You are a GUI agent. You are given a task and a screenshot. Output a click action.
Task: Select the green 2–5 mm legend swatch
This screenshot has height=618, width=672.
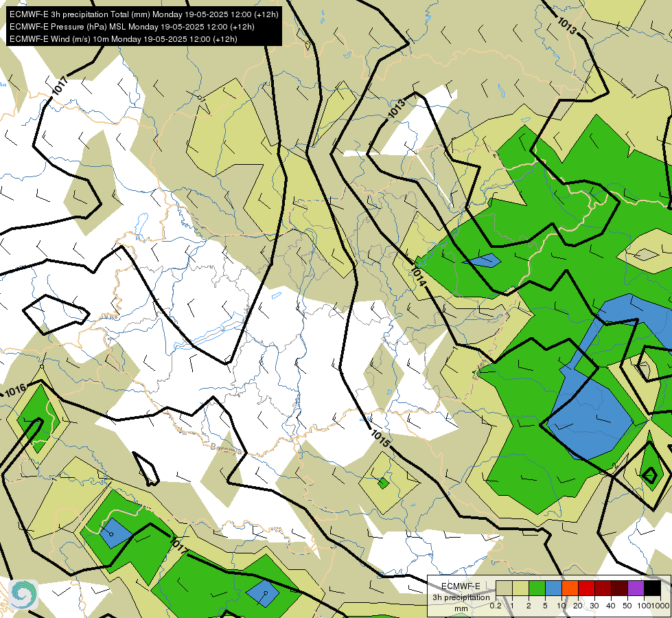pyautogui.click(x=537, y=588)
